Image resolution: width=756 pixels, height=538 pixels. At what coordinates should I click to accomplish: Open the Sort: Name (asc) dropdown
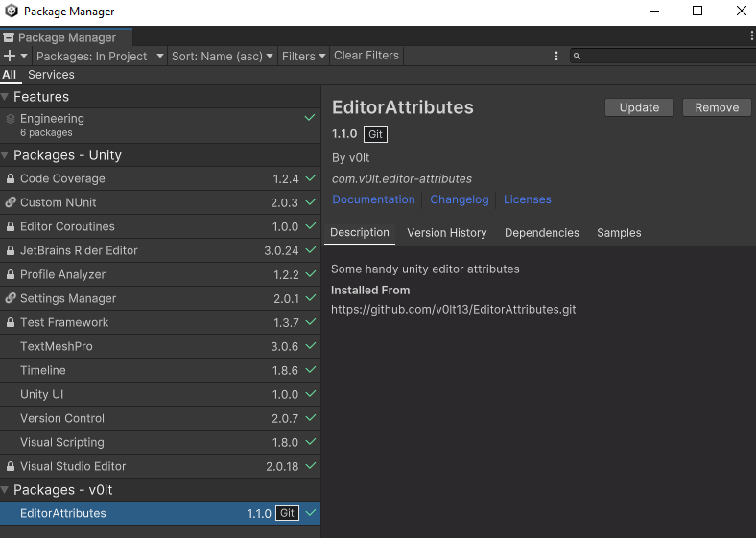(x=223, y=56)
